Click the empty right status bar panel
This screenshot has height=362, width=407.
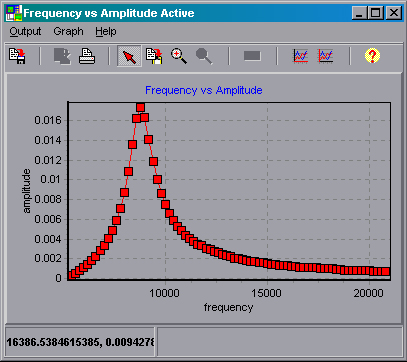click(x=279, y=342)
